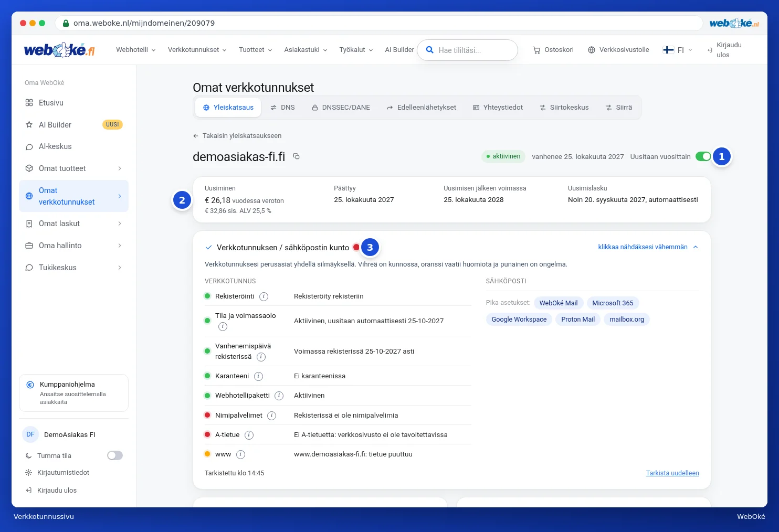Copy domain name demoasiakas-fi.fi icon
779x532 pixels.
pyautogui.click(x=297, y=156)
